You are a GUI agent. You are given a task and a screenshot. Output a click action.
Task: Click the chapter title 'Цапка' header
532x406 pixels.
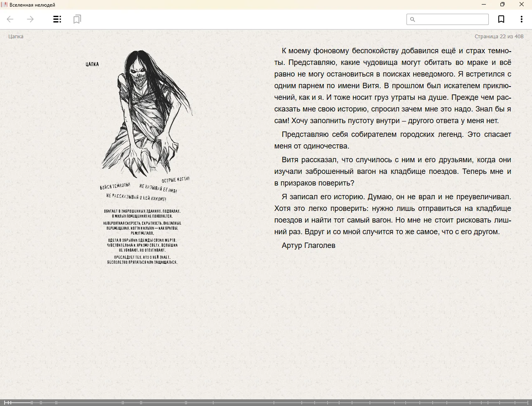[16, 36]
